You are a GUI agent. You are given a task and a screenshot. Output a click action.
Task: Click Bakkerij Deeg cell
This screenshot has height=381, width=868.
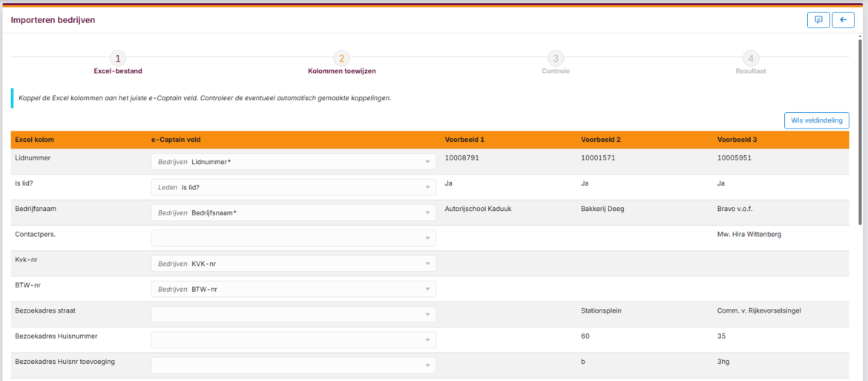click(603, 209)
